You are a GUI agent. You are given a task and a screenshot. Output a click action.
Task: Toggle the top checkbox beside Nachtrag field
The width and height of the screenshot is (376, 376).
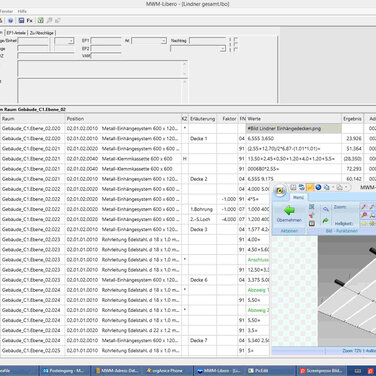pyautogui.click(x=236, y=39)
